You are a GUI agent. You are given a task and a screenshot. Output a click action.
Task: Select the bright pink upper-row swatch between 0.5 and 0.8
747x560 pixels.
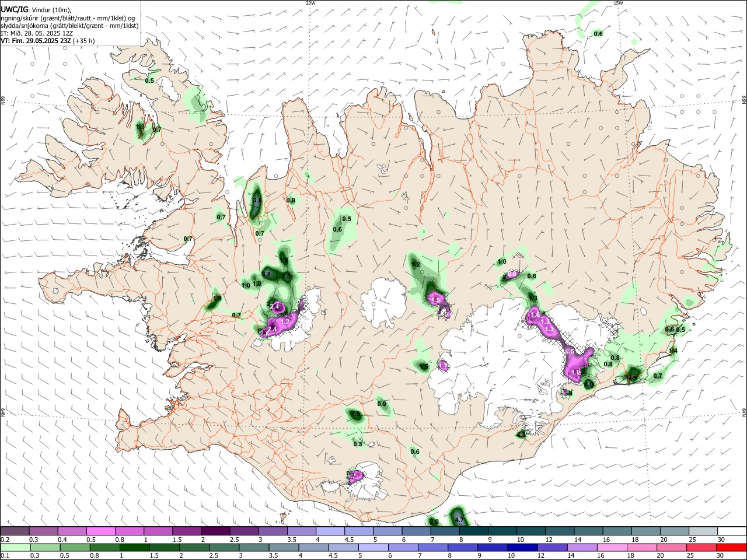pos(100,531)
